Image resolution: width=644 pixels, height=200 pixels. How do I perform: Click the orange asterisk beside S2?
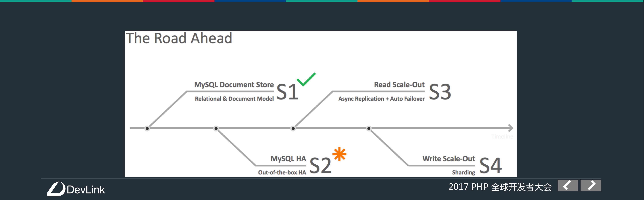pos(339,154)
